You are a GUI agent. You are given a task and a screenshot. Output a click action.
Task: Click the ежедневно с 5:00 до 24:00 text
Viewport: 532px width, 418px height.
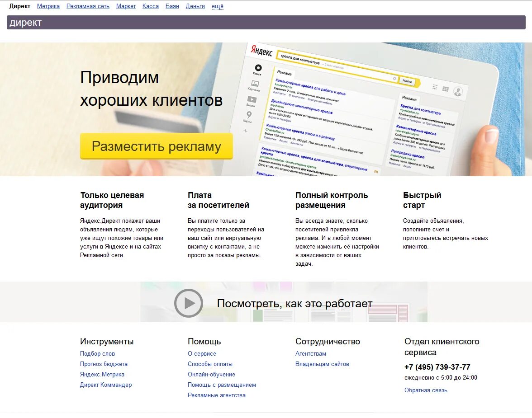click(441, 378)
